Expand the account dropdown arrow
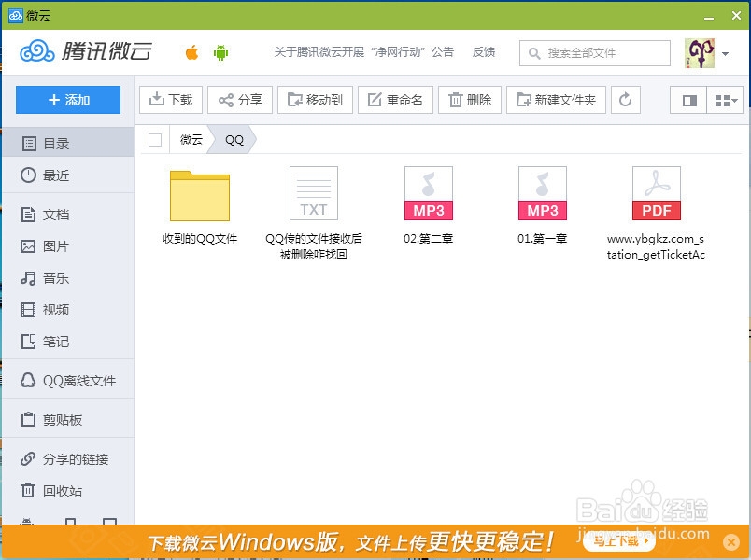 (x=726, y=53)
